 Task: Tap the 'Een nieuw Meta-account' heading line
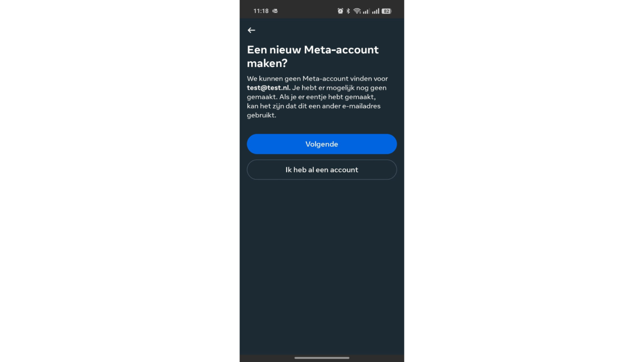click(313, 49)
